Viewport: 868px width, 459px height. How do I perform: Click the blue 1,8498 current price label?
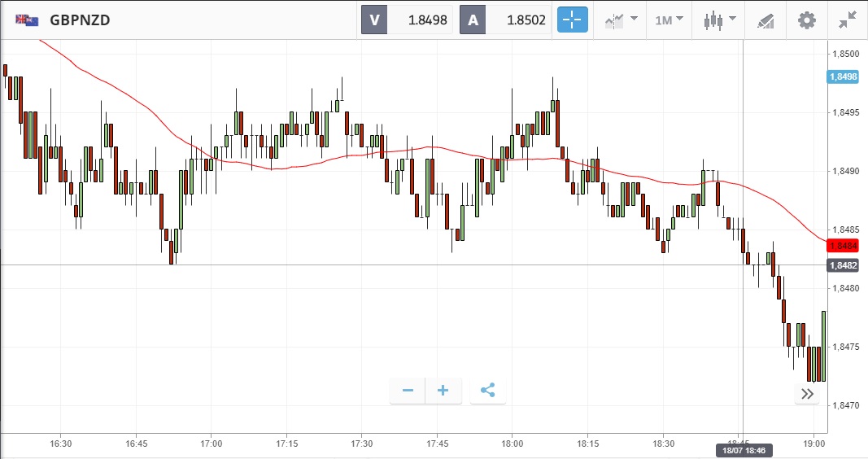point(843,77)
